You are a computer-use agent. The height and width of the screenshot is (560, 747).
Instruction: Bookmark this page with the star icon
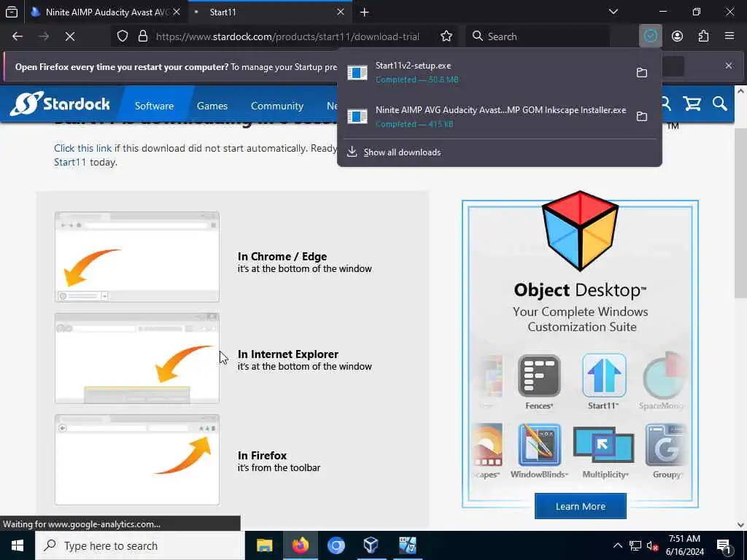click(x=446, y=36)
